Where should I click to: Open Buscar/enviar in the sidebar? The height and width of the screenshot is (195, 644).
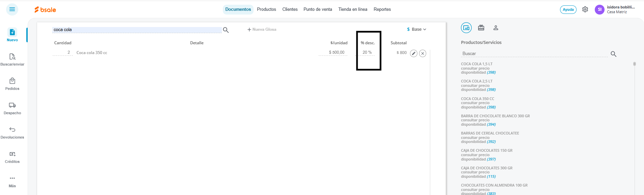pyautogui.click(x=12, y=59)
